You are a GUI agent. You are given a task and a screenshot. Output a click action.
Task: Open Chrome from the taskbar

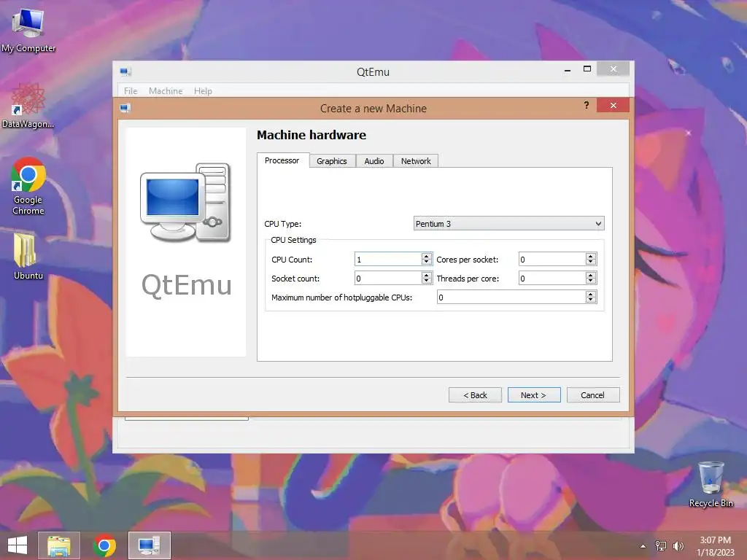click(104, 545)
